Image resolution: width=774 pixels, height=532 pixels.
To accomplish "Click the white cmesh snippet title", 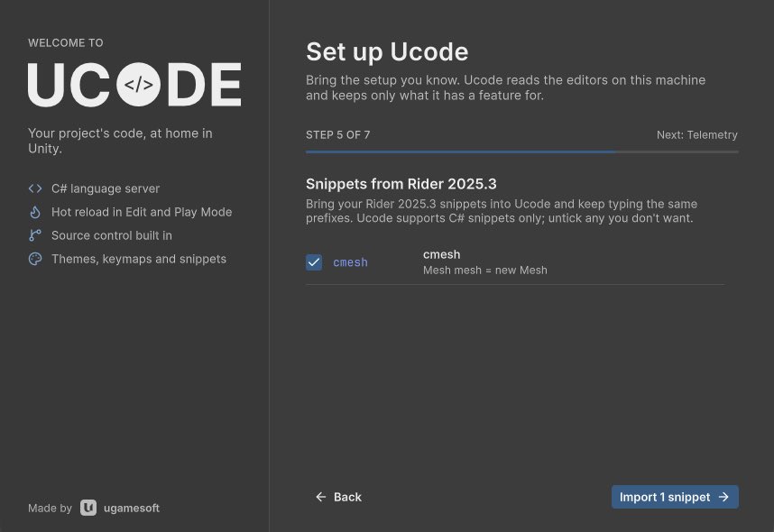I will tap(441, 254).
